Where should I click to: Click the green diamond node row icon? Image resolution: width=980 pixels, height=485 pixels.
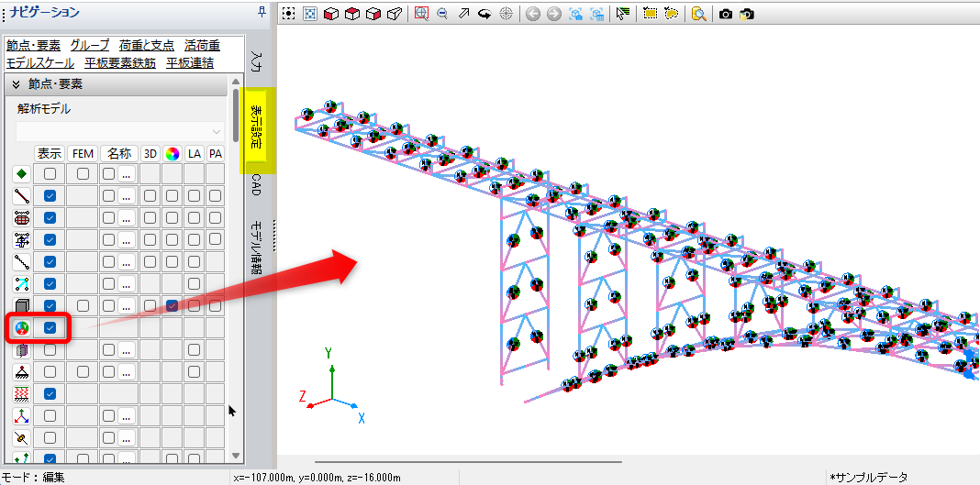[22, 174]
